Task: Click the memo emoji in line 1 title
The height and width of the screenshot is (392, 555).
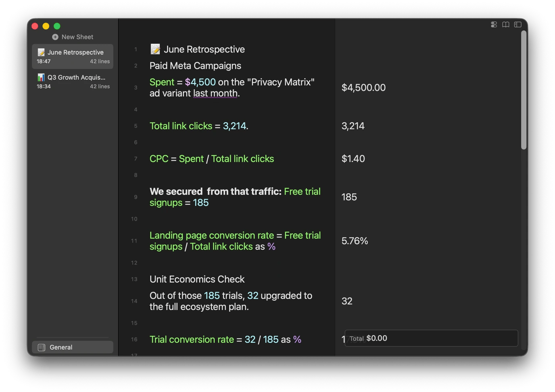Action: tap(155, 49)
